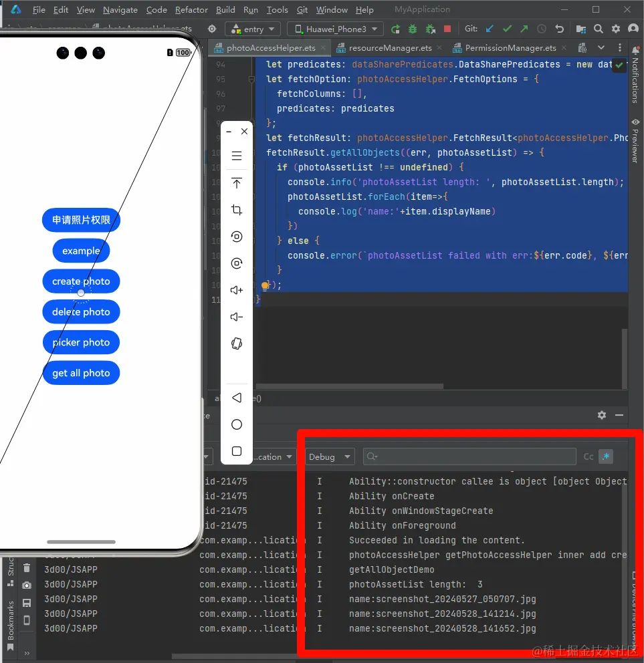Click the emulator always-on-top arrow icon
Screen dimensions: 644x663
237,183
